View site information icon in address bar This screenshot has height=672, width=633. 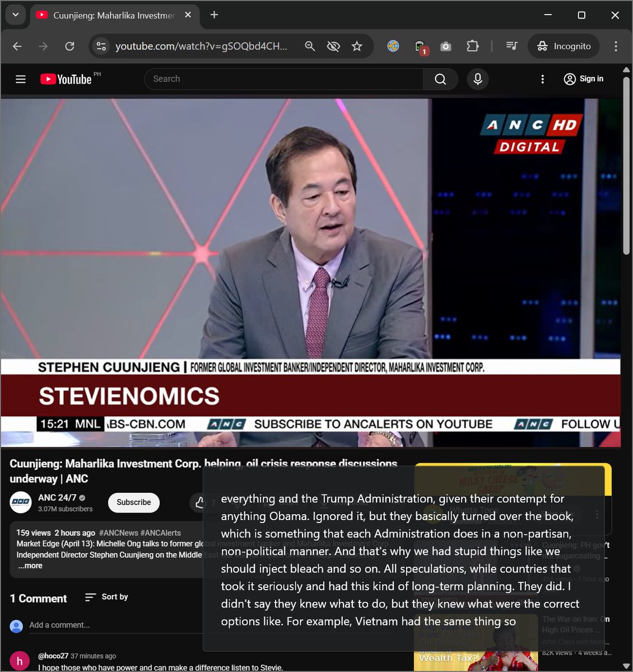(101, 46)
